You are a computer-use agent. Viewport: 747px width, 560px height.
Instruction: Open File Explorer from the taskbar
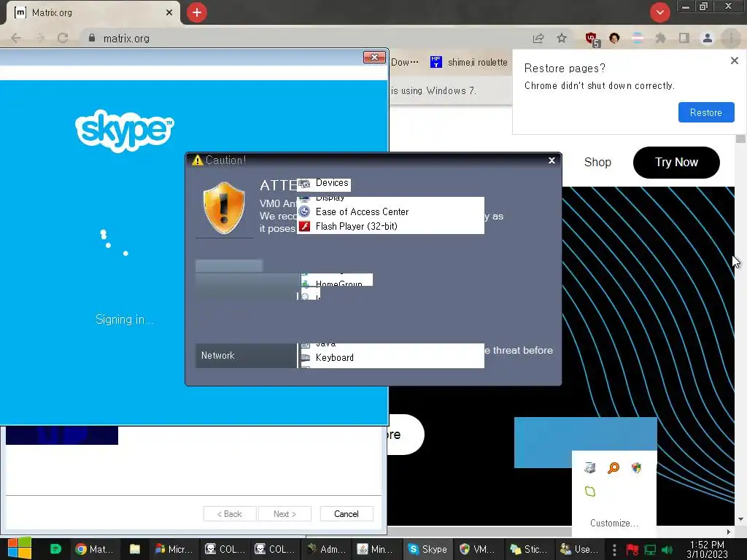(x=135, y=549)
